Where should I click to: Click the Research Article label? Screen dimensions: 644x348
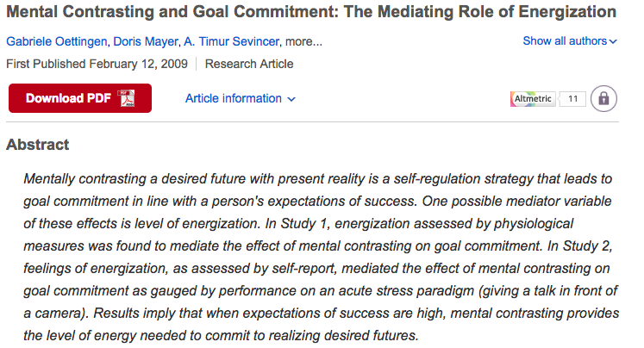[x=249, y=64]
